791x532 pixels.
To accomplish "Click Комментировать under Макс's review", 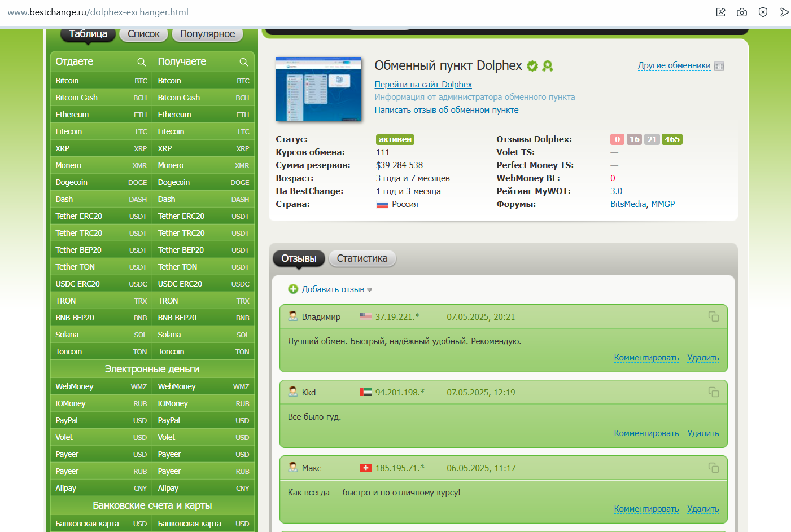I will pos(646,509).
